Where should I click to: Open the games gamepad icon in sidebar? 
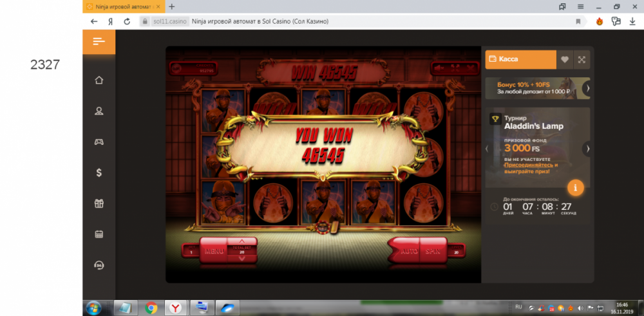(99, 142)
